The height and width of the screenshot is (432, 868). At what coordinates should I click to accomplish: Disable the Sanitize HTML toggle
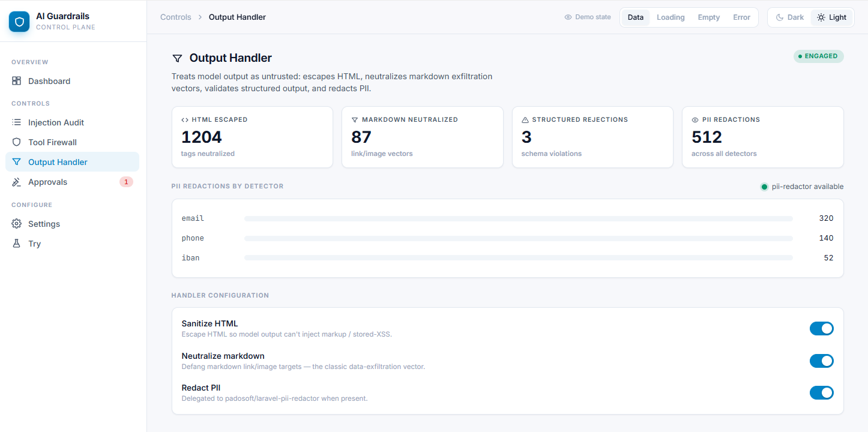pos(822,328)
